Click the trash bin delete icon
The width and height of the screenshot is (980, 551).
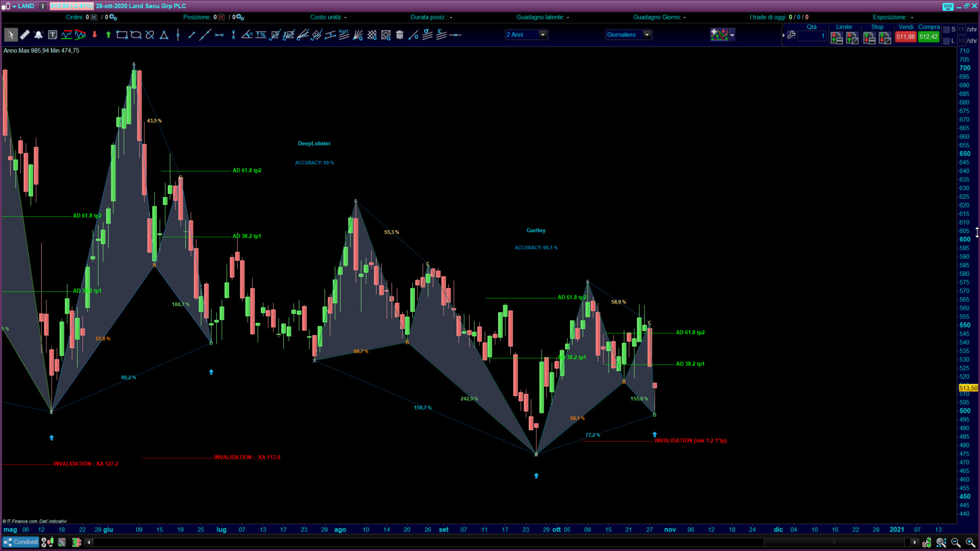[x=400, y=35]
